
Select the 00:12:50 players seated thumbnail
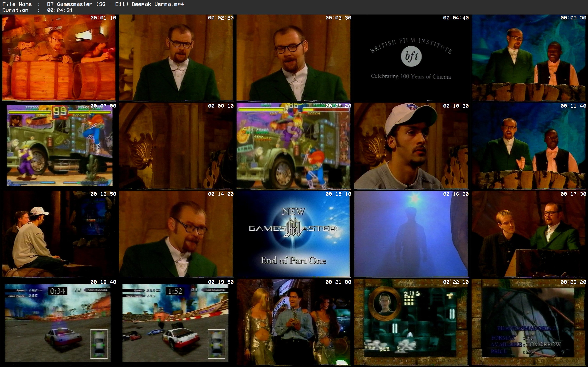(59, 234)
